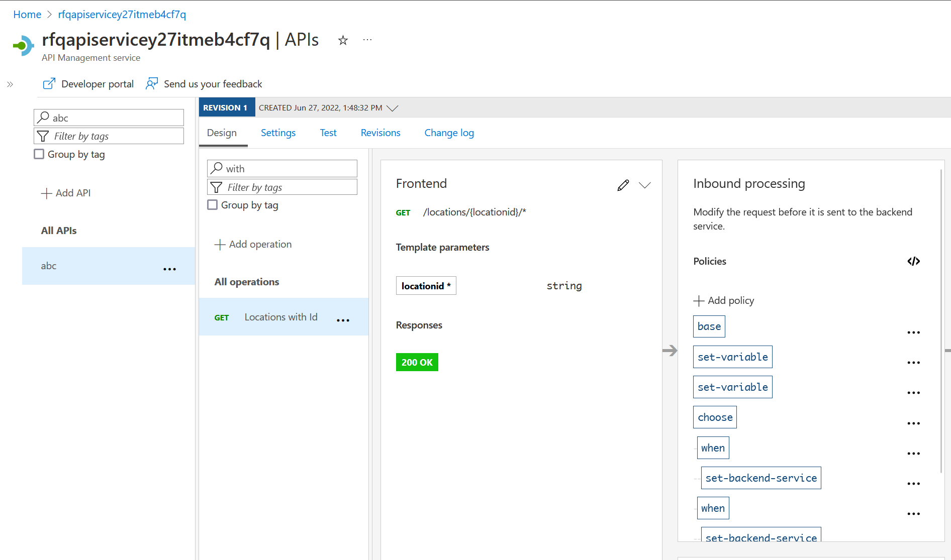Navigate to Home via breadcrumb
This screenshot has height=560, width=951.
click(27, 14)
